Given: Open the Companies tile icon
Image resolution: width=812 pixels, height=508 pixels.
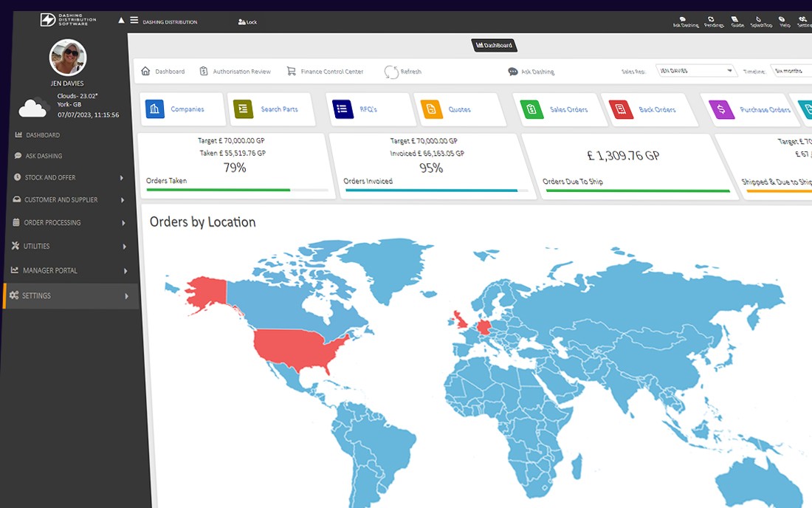Looking at the screenshot, I should pos(155,109).
